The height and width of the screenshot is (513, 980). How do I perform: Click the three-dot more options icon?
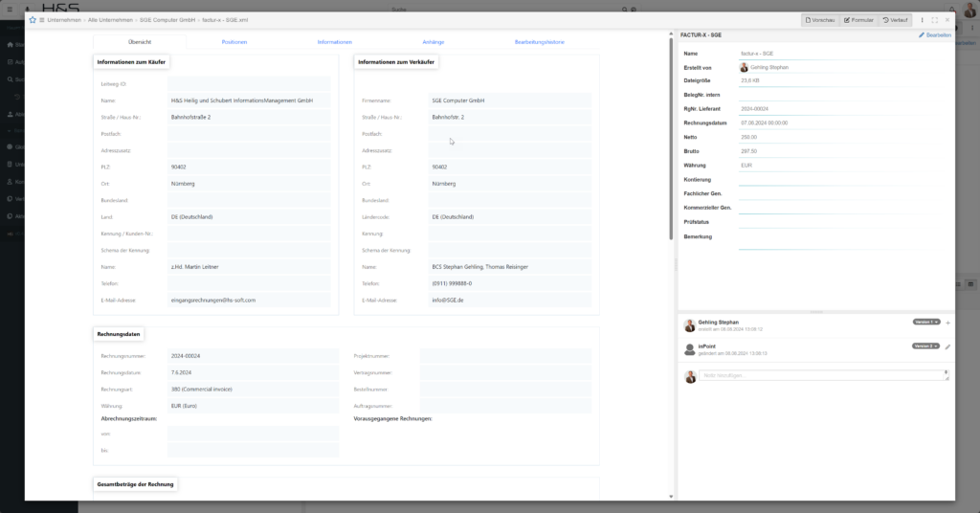922,20
